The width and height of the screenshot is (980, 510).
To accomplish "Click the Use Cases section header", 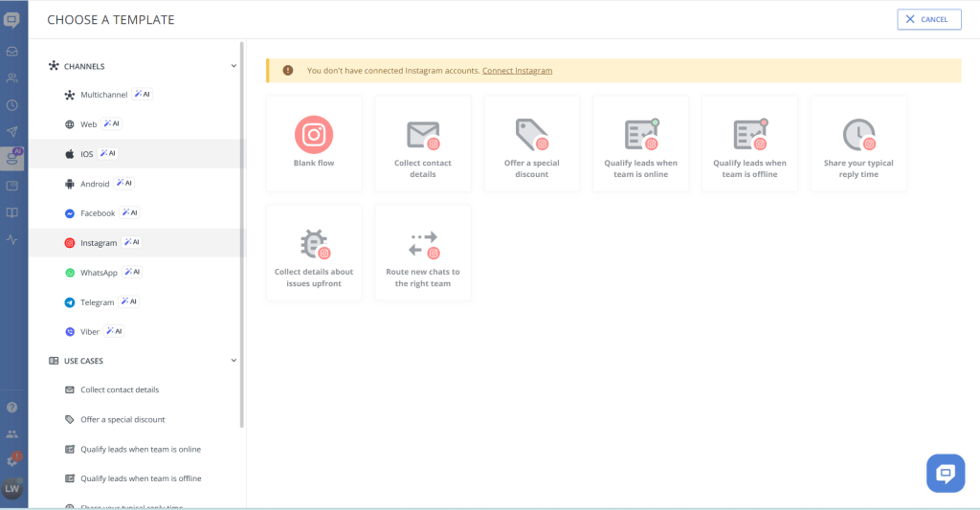I will click(x=144, y=361).
